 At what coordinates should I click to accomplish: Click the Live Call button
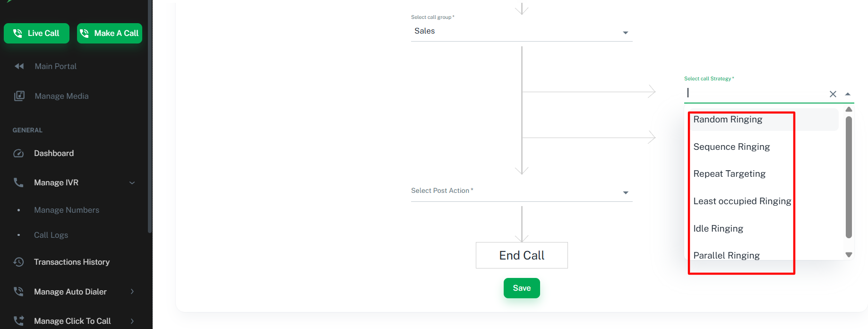pyautogui.click(x=37, y=33)
